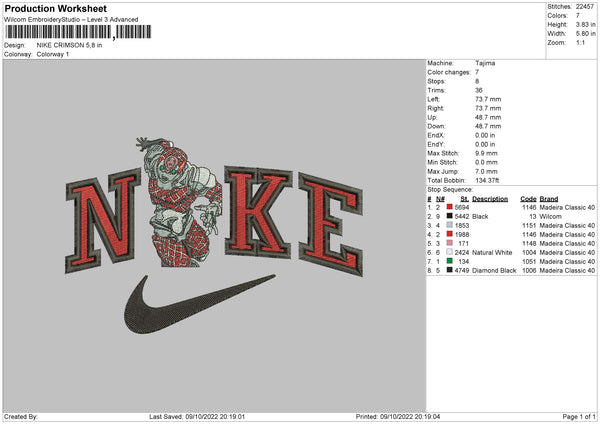Click the embroidered Nike swoosh in the preview
This screenshot has width=600, height=424.
tap(199, 304)
